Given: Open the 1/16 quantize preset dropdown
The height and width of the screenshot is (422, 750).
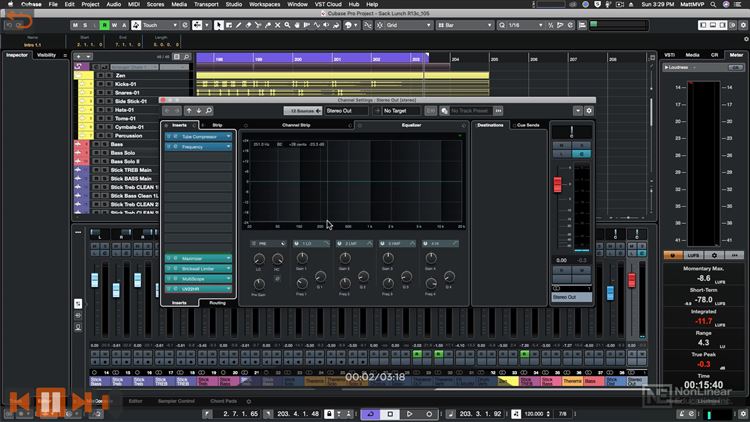Looking at the screenshot, I should click(x=525, y=25).
